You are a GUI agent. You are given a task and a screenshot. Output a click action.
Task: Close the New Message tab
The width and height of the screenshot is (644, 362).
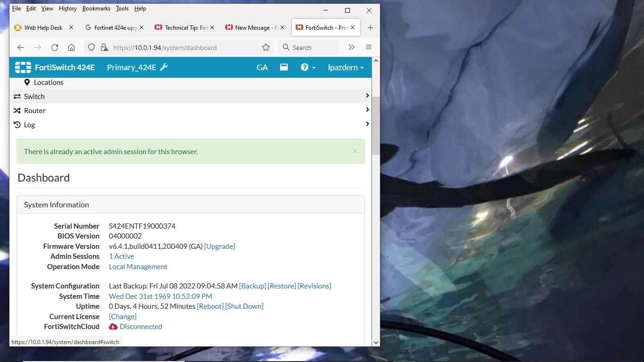tap(282, 28)
